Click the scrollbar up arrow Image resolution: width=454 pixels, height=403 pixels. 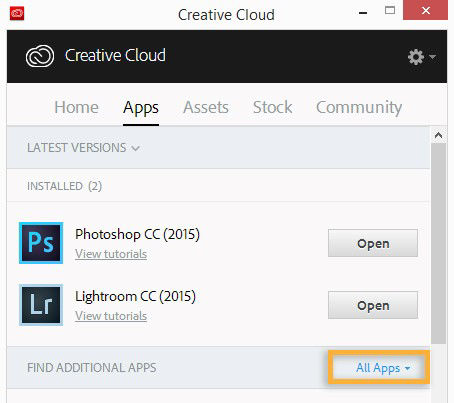point(438,135)
